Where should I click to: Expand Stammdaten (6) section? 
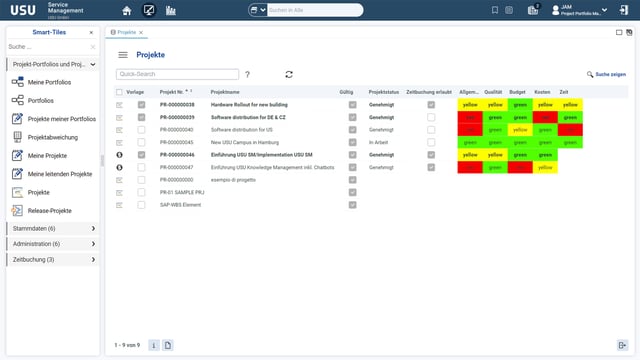pos(53,229)
